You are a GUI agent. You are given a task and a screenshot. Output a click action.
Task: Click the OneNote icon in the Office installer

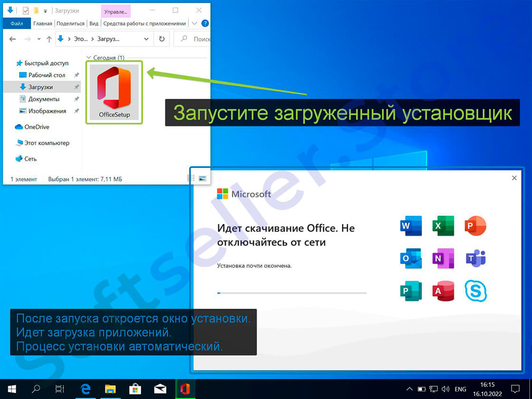pos(443,258)
